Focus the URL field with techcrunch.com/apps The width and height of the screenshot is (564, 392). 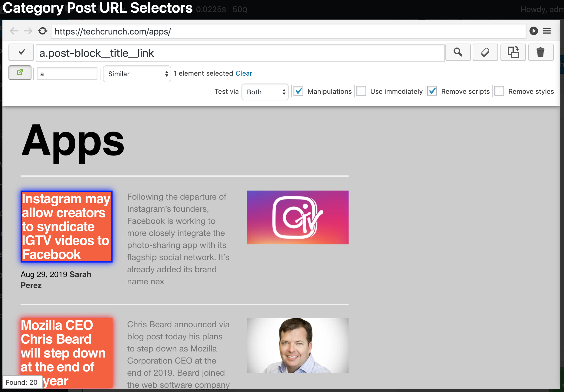(x=289, y=31)
